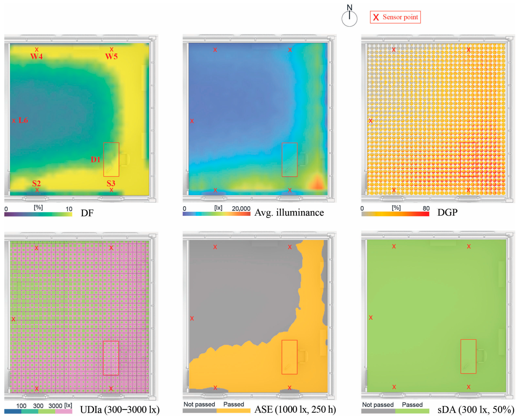The image size is (519, 420).
Task: Click the DGP title label
Action: point(447,212)
